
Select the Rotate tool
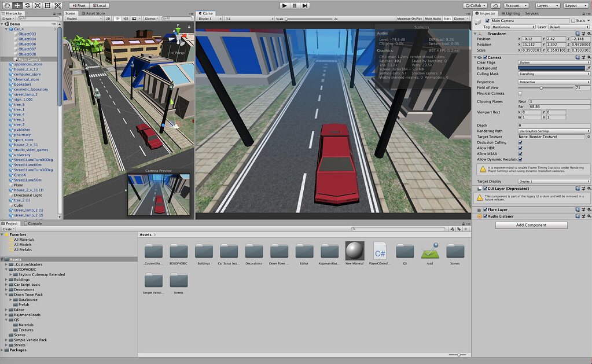[x=27, y=5]
